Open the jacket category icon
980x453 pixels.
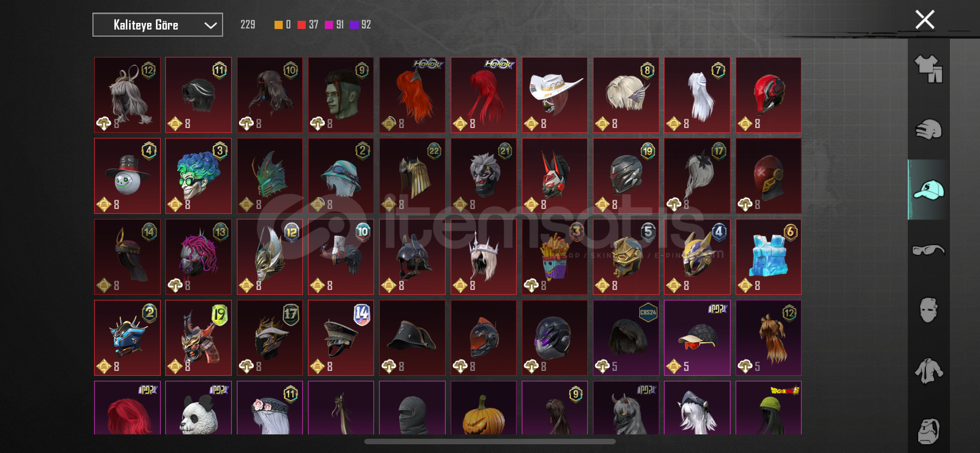coord(928,371)
